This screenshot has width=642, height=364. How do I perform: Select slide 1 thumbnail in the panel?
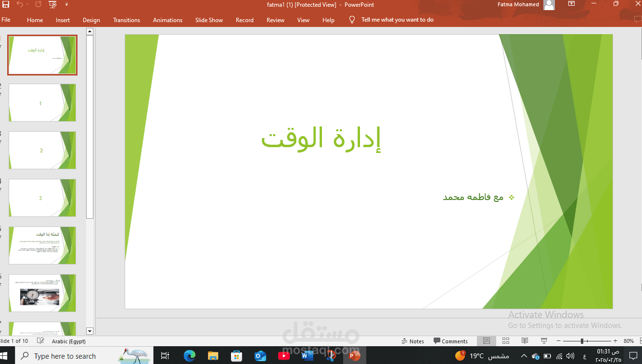(42, 55)
